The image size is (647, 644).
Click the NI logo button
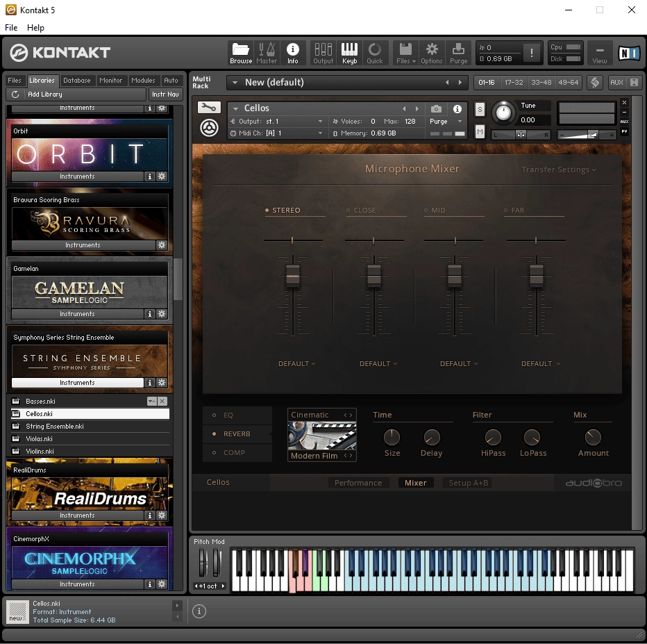(629, 53)
